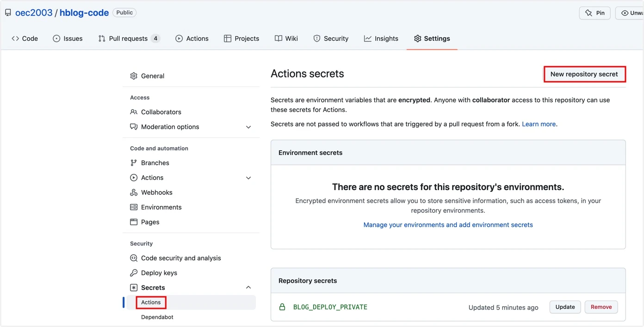
Task: Select Dependabot under Secrets
Action: click(x=157, y=317)
